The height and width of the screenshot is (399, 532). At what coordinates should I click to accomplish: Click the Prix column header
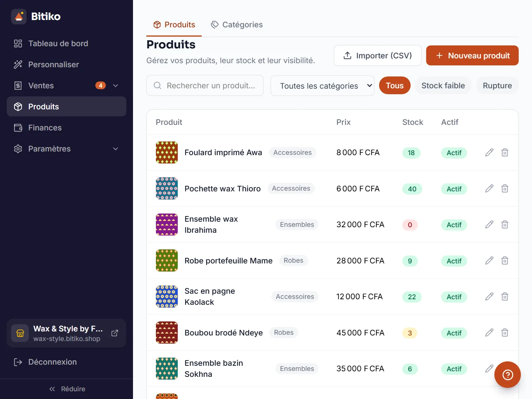344,122
